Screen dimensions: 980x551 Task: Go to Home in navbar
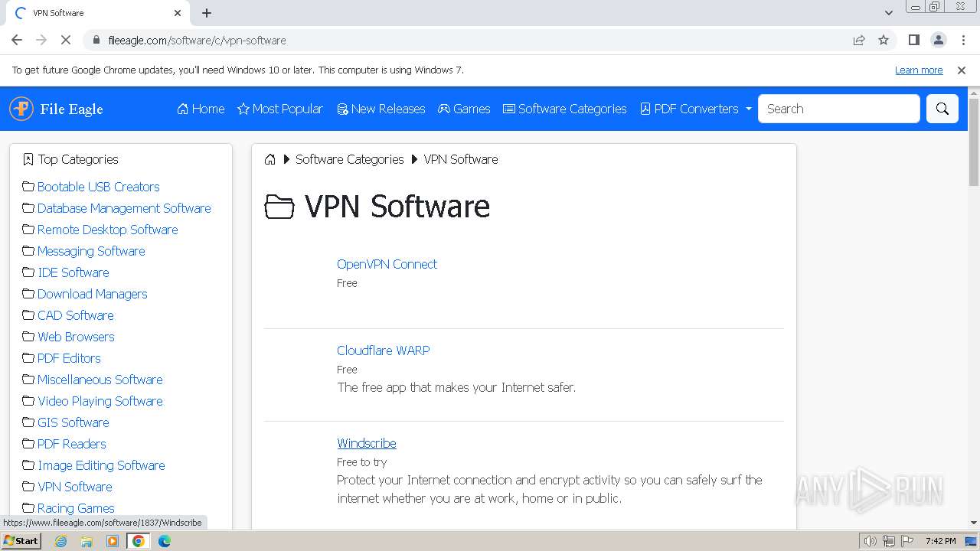(x=201, y=109)
